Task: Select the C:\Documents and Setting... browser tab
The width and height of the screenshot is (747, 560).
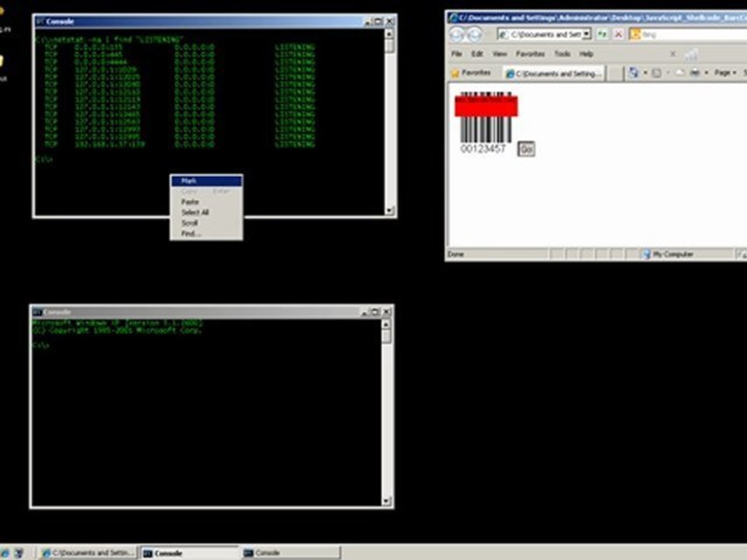Action: click(x=553, y=73)
